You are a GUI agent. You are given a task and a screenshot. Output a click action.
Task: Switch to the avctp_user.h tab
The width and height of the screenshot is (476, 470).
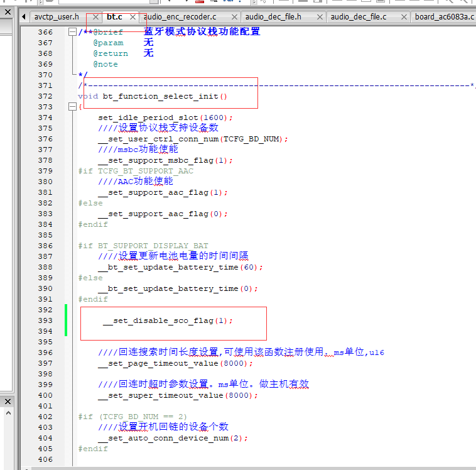pos(57,17)
